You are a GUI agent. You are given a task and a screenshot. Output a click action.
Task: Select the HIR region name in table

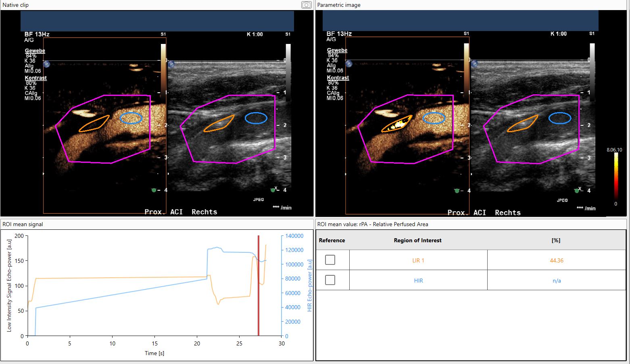coord(418,281)
